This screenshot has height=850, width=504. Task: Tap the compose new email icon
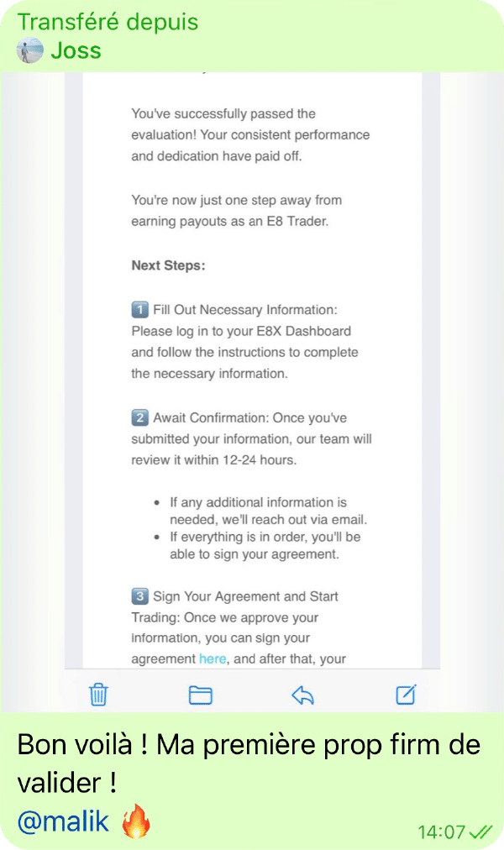(406, 694)
